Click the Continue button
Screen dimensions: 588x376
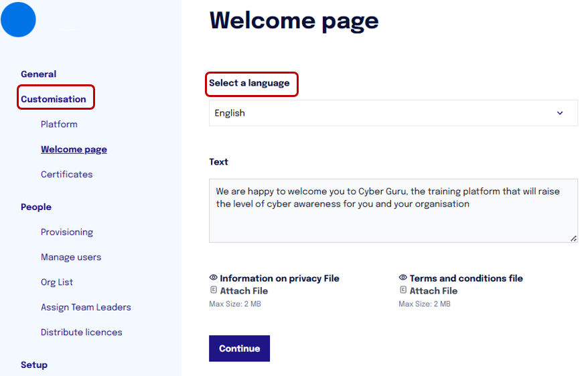point(239,349)
